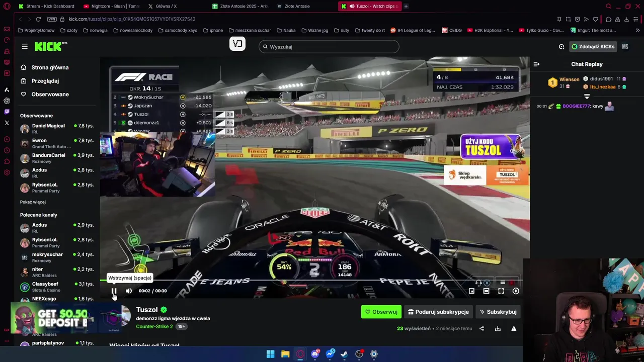
Task: Open the Opera menu logo
Action: [x=7, y=7]
